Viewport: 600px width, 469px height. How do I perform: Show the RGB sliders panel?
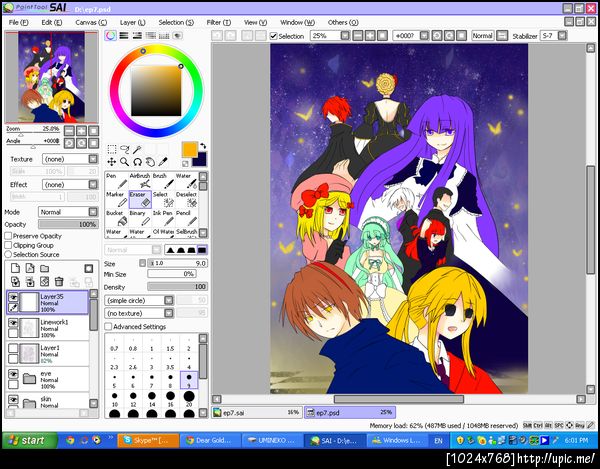[x=124, y=36]
